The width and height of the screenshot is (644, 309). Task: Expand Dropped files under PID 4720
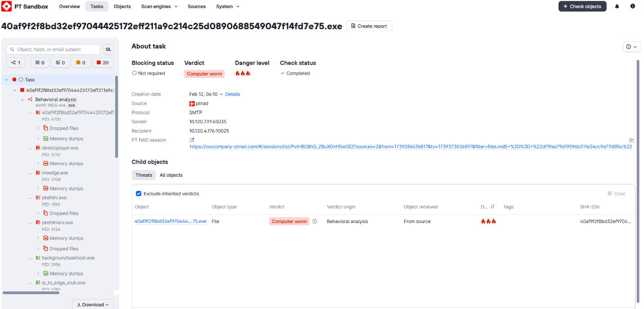38,128
